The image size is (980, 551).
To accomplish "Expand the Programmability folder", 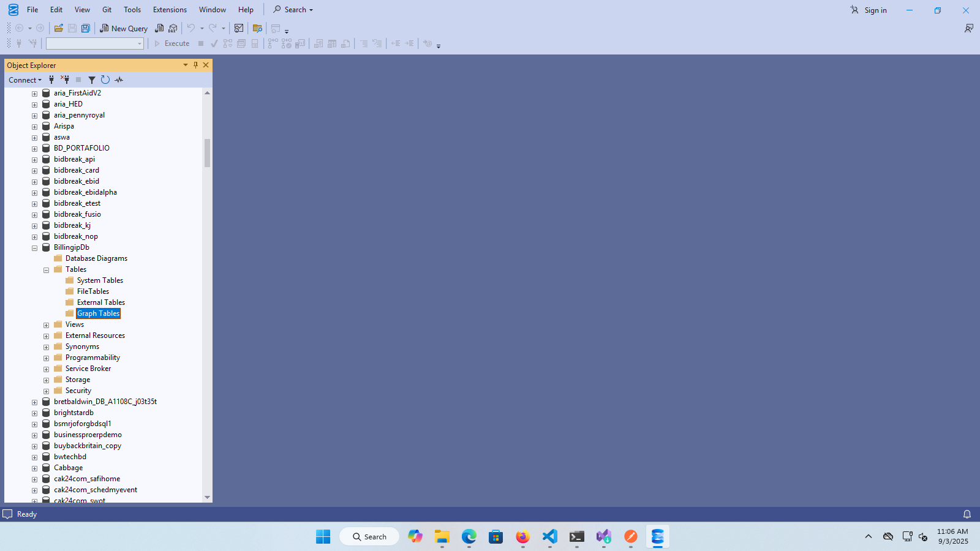I will 47,358.
